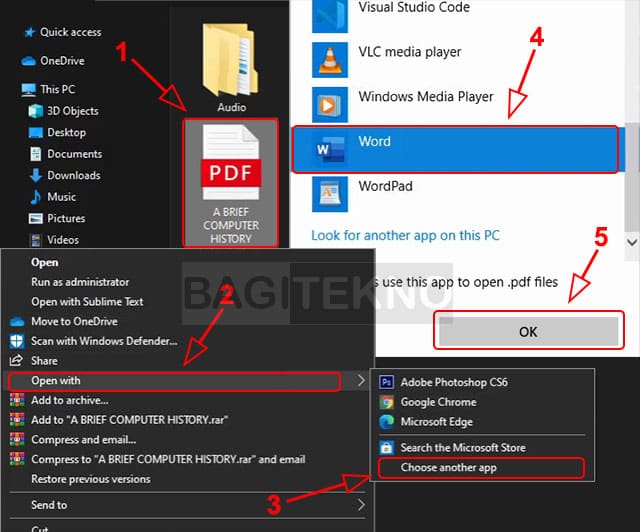This screenshot has width=640, height=532.
Task: Click the Desktop folder icon in sidebar
Action: click(x=36, y=133)
